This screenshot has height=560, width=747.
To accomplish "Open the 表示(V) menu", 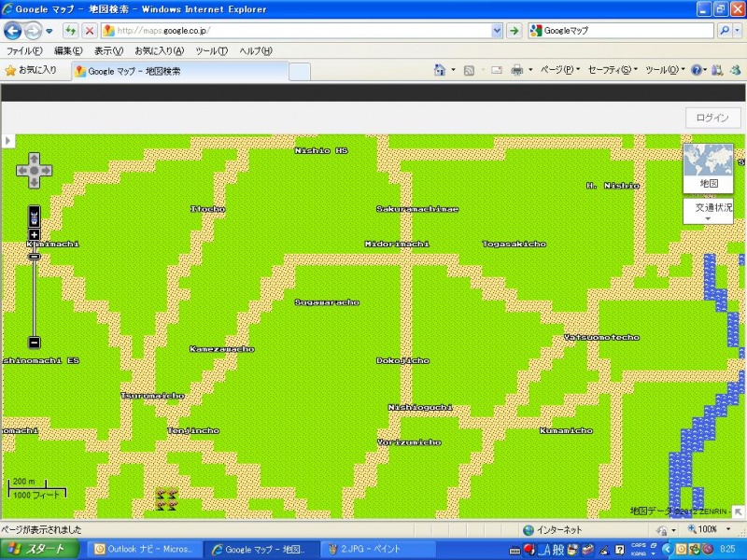I will click(x=108, y=51).
